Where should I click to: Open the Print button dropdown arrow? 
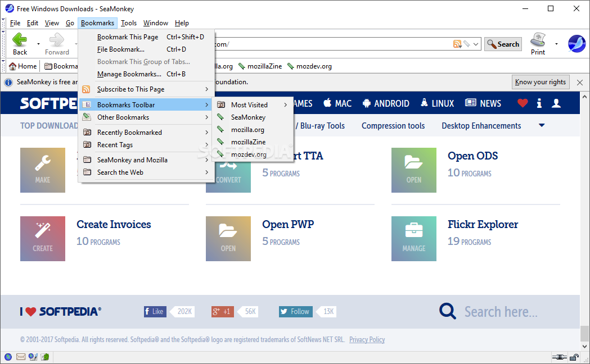coord(556,44)
